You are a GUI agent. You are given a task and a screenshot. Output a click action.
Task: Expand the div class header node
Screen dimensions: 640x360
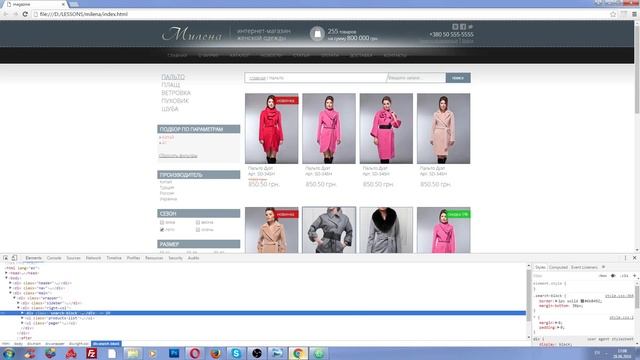click(x=10, y=283)
